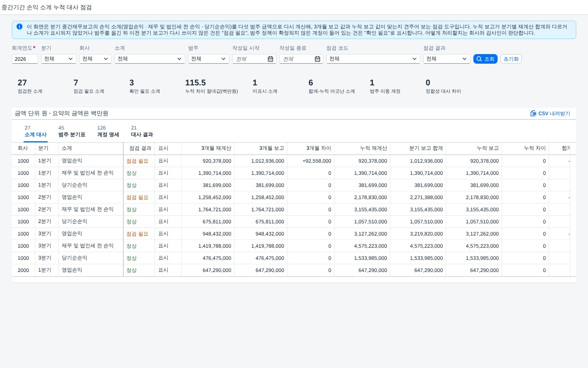Open the 회사 filter dropdown
The height and width of the screenshot is (368, 588).
(96, 59)
